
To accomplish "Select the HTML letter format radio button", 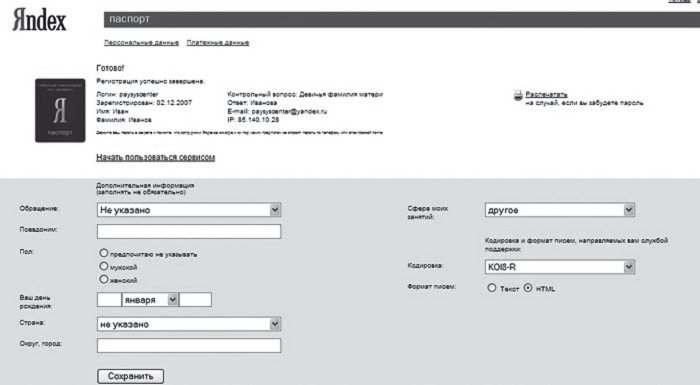I will click(528, 288).
